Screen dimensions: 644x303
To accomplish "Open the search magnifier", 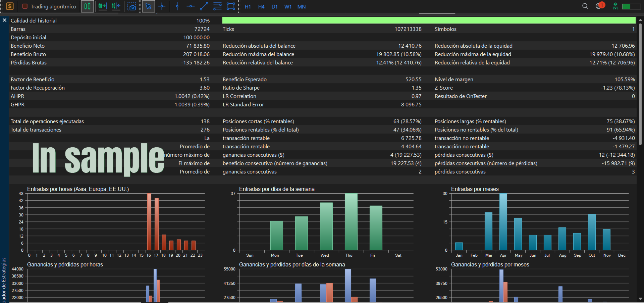I will (x=585, y=6).
